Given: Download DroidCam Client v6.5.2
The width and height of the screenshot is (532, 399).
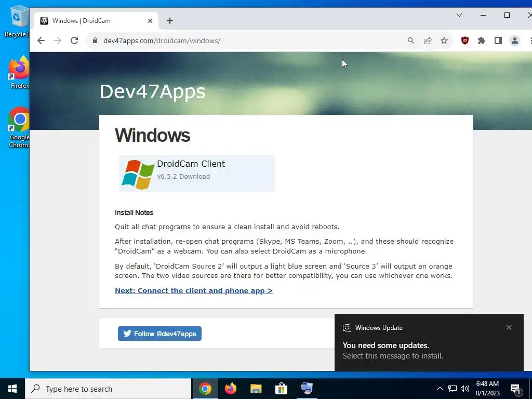Looking at the screenshot, I should (197, 174).
